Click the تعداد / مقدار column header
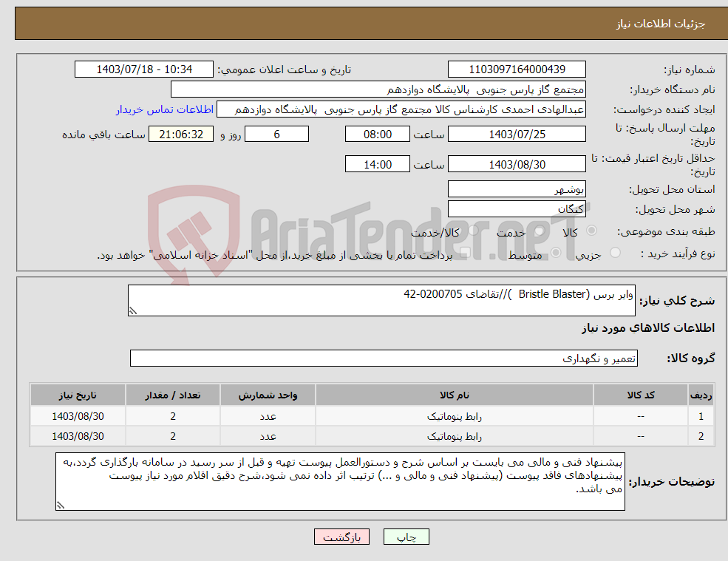Viewport: 728px width, 561px height. (173, 395)
